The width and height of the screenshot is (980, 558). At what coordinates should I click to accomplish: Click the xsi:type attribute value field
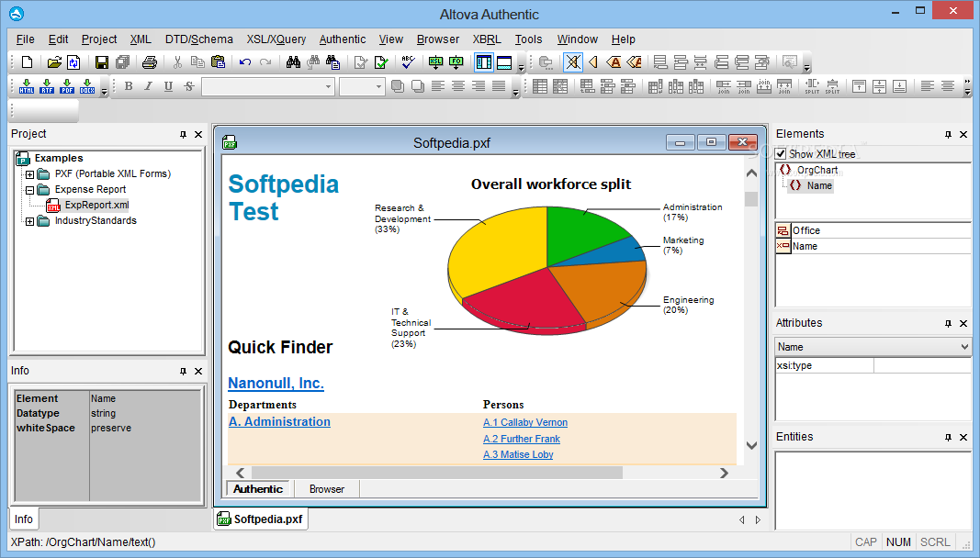[922, 365]
